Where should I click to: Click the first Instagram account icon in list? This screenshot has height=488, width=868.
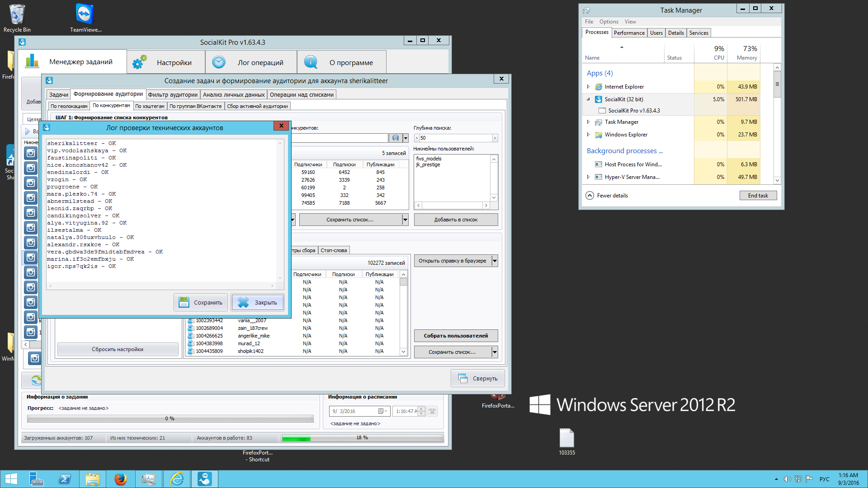click(x=31, y=153)
